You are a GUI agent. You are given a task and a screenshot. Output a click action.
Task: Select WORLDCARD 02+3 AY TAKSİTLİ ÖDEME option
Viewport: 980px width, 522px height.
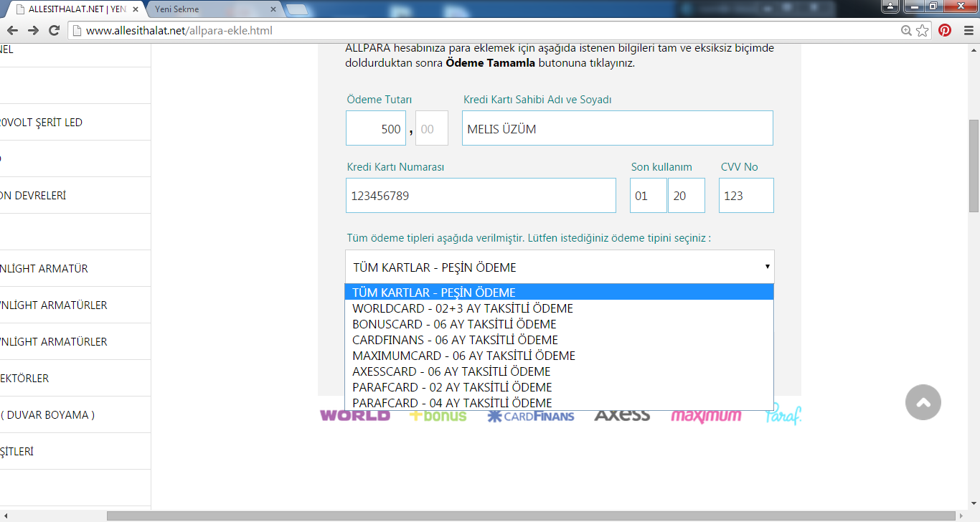(463, 308)
